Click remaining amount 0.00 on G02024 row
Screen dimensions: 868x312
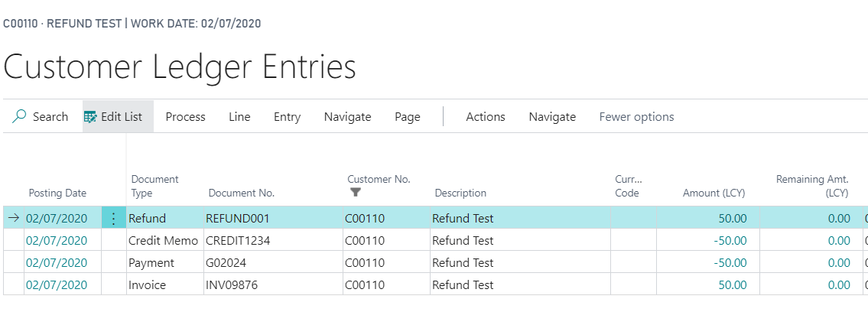[x=839, y=263]
